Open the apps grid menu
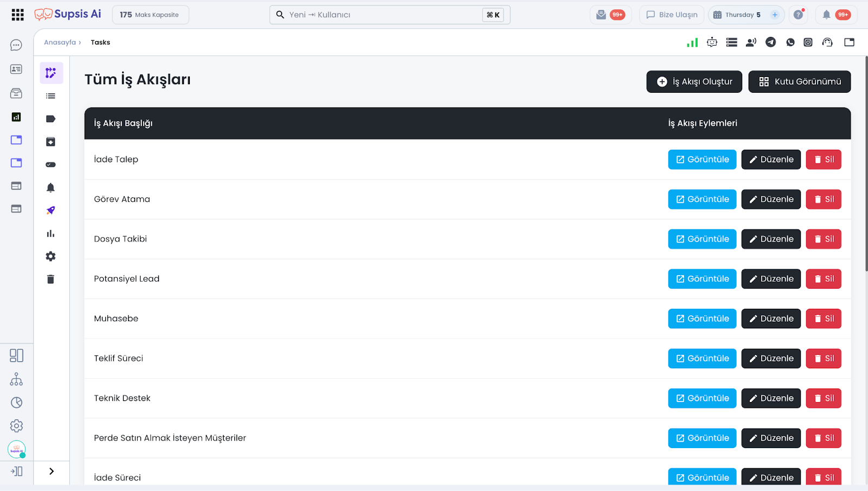Image resolution: width=868 pixels, height=491 pixels. click(17, 15)
